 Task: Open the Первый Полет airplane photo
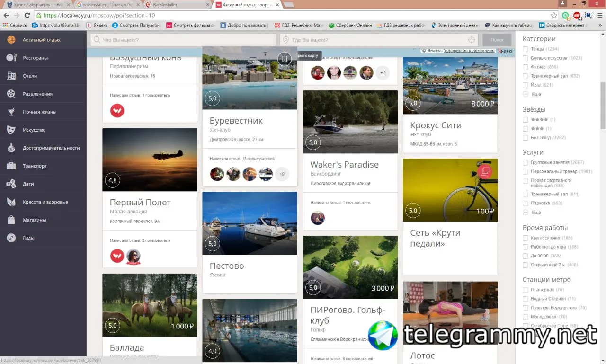coord(150,160)
